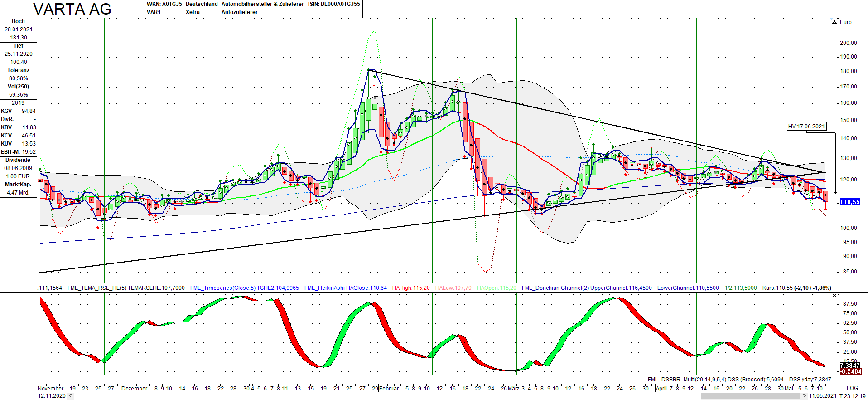Click the Dezember month label on time axis
This screenshot has height=400, width=868.
point(134,388)
